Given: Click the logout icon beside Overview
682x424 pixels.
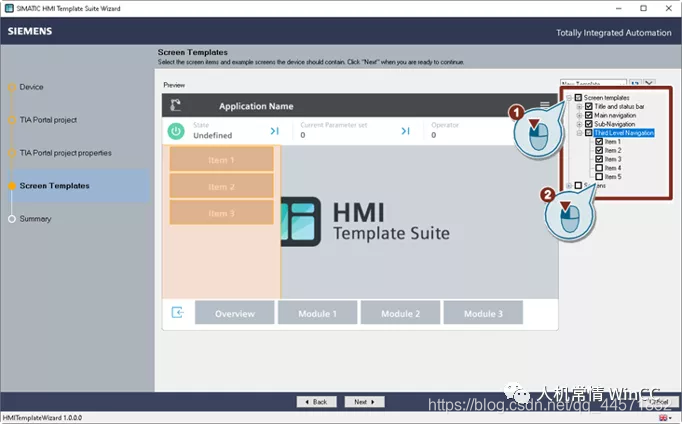Looking at the screenshot, I should click(177, 312).
